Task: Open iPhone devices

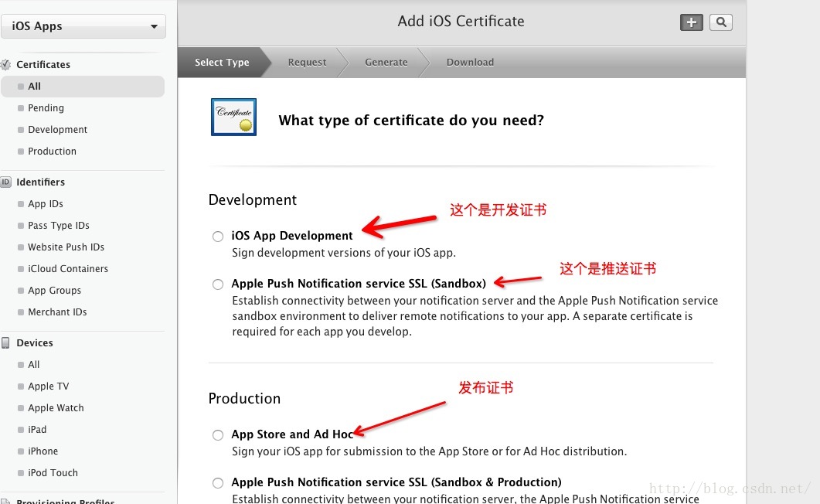Action: [43, 451]
